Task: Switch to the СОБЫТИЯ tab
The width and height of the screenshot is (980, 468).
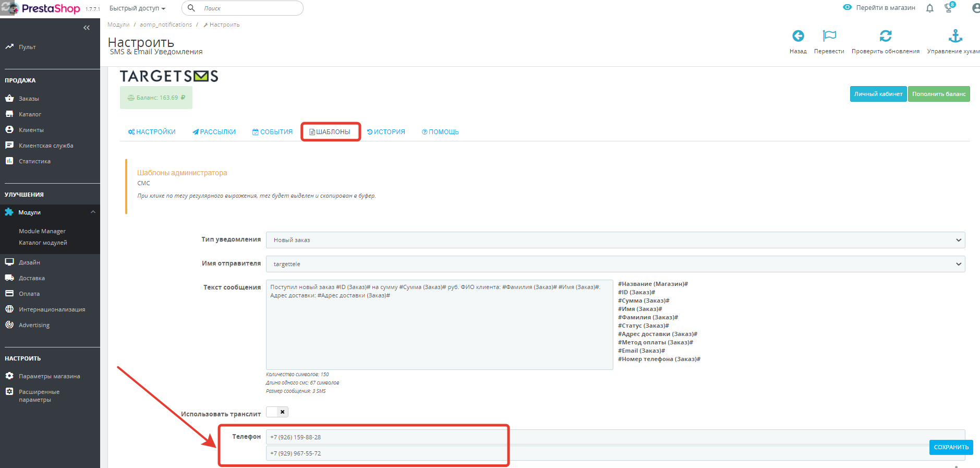Action: (x=273, y=132)
